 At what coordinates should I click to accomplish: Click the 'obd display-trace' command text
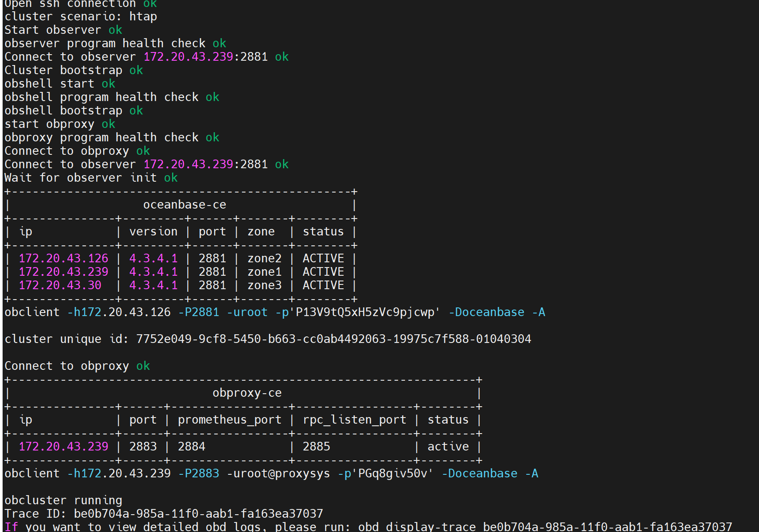tap(417, 527)
